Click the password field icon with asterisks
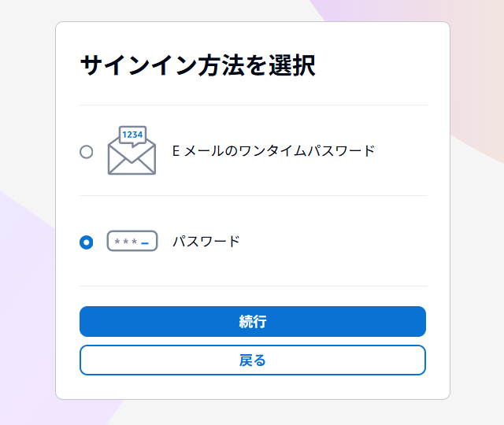Screen dimensions: 504x425 click(x=132, y=241)
